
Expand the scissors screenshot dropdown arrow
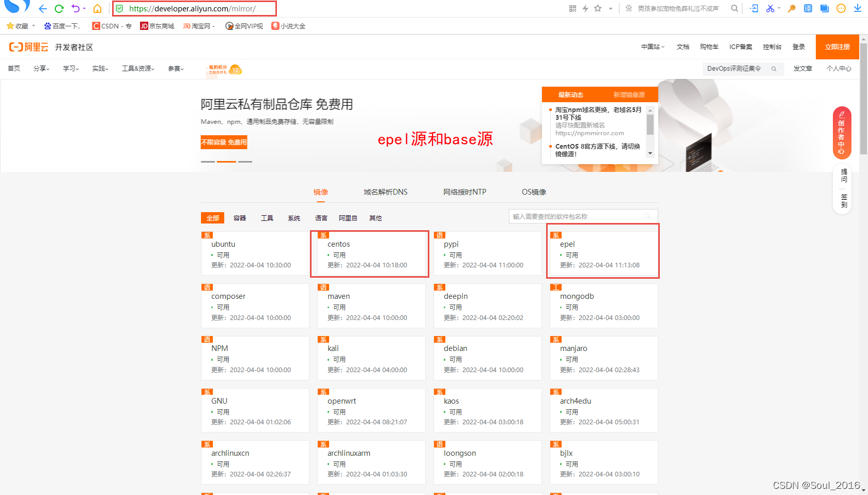(779, 8)
